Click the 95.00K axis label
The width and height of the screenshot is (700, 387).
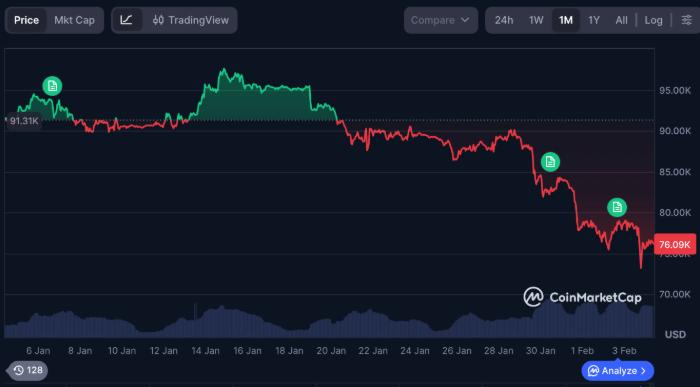675,91
